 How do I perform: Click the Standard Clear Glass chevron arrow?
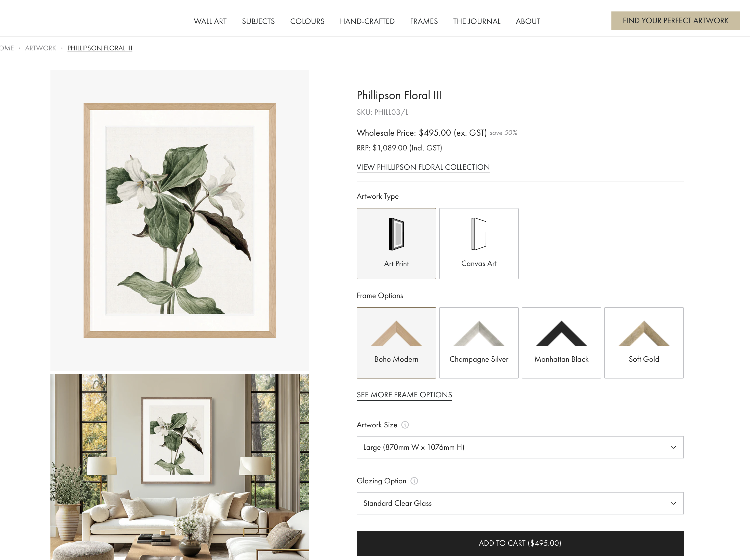[673, 503]
